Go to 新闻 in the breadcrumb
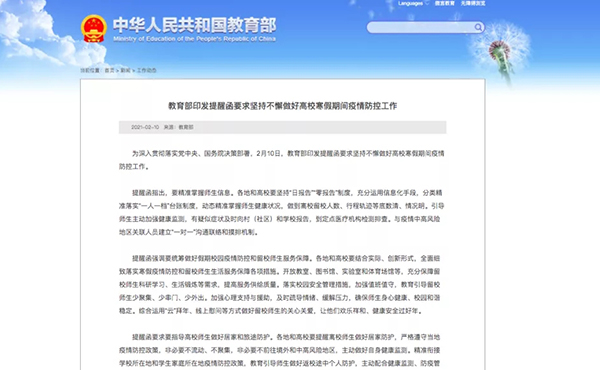600x370 pixels. coord(125,70)
